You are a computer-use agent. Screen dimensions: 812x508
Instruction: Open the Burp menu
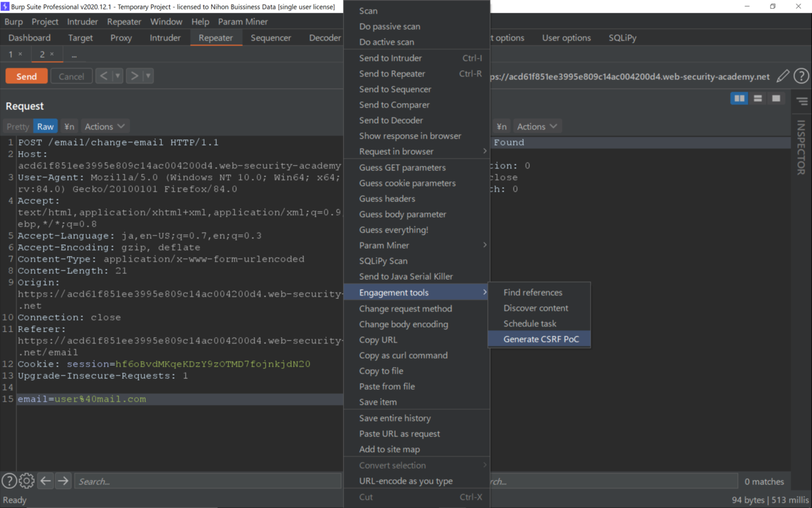coord(14,22)
